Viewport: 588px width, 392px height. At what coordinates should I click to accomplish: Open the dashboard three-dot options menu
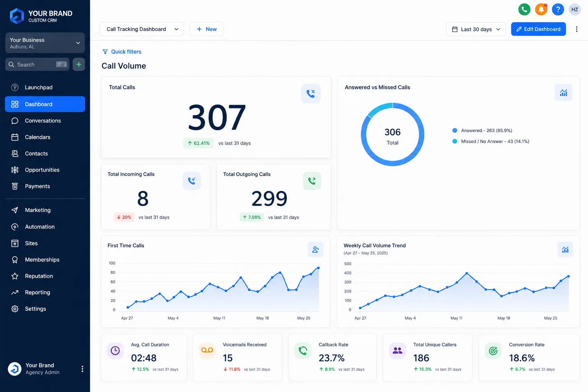tap(577, 29)
